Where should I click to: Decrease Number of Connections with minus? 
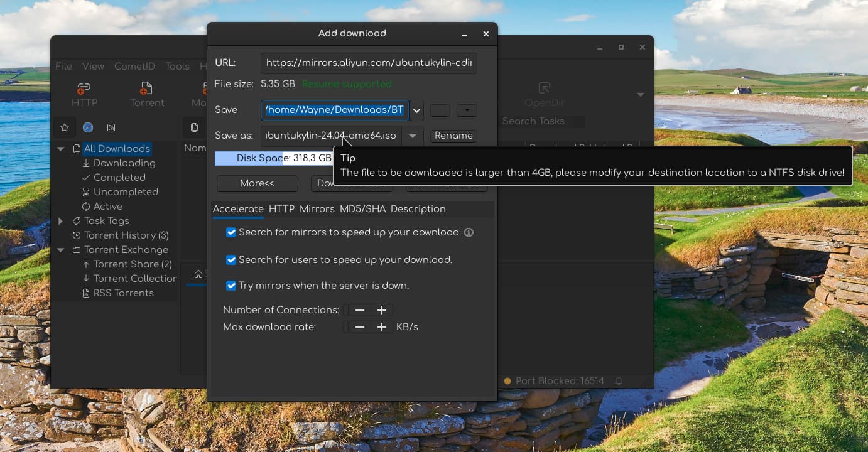click(360, 310)
